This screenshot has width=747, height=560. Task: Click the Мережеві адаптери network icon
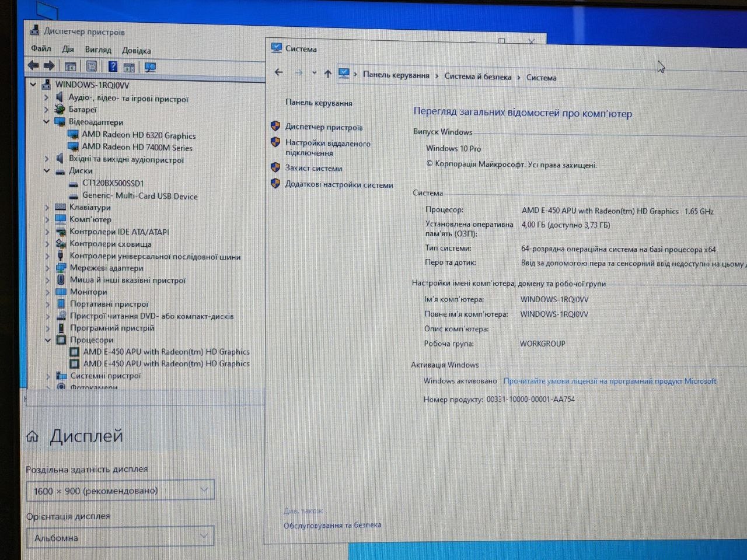coord(61,268)
